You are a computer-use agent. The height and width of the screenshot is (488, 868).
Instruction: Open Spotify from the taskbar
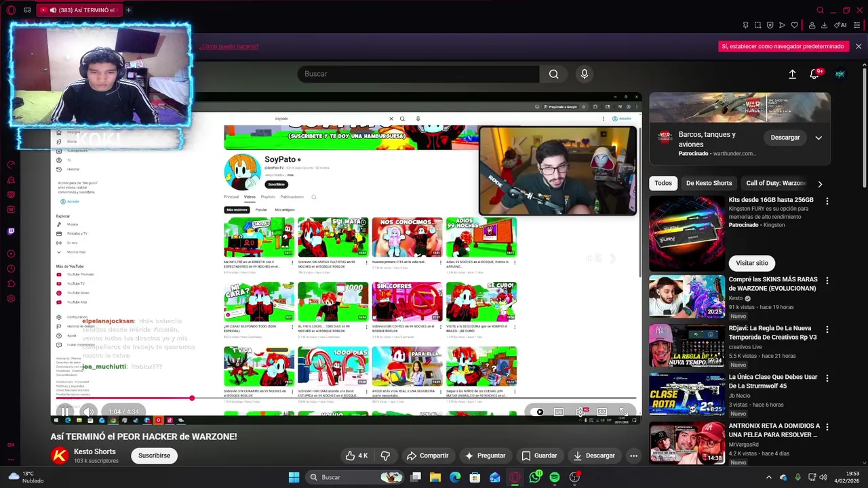coord(555,477)
